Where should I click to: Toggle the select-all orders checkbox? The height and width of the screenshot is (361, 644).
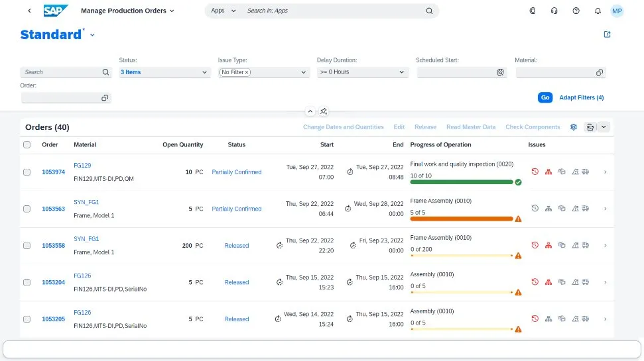click(x=27, y=145)
